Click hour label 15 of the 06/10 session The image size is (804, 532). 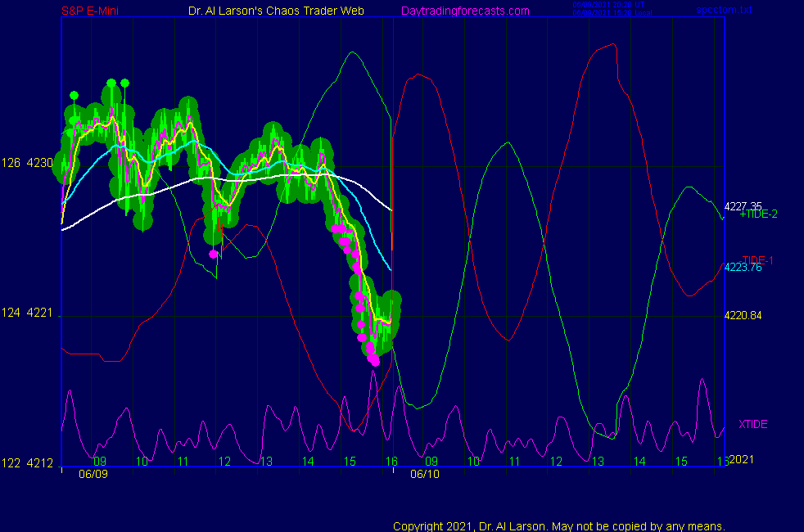(681, 462)
